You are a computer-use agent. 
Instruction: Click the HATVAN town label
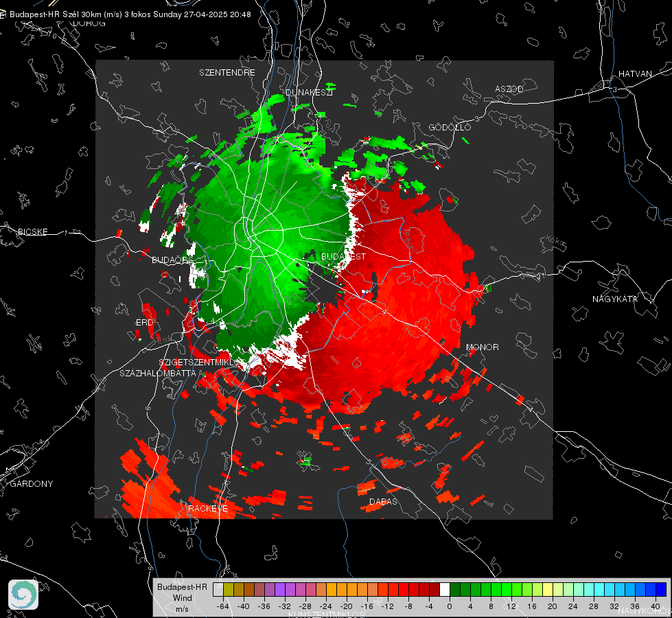[635, 74]
